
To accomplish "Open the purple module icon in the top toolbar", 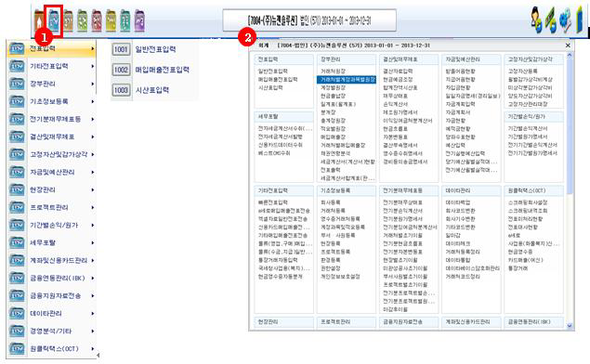I will [x=139, y=21].
